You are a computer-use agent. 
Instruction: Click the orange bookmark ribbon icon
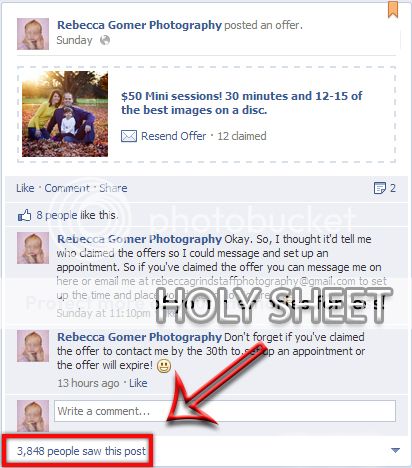click(393, 9)
